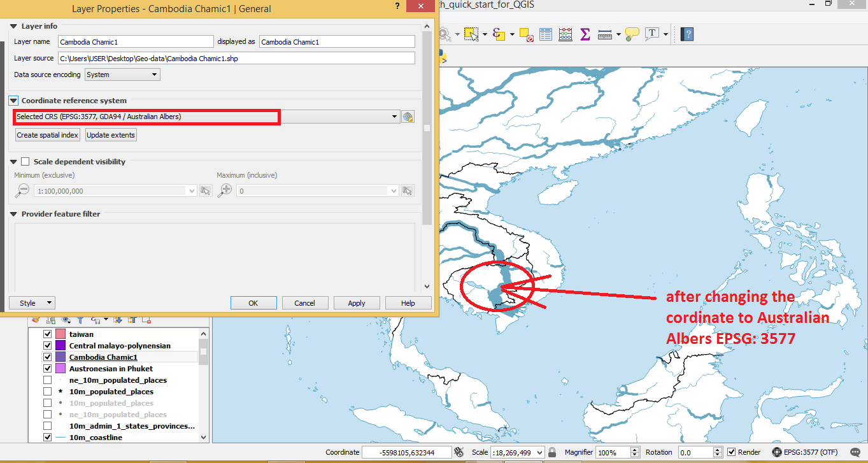Open Selected CRS combo box arrow
Viewport: 868px width, 463px height.
396,117
